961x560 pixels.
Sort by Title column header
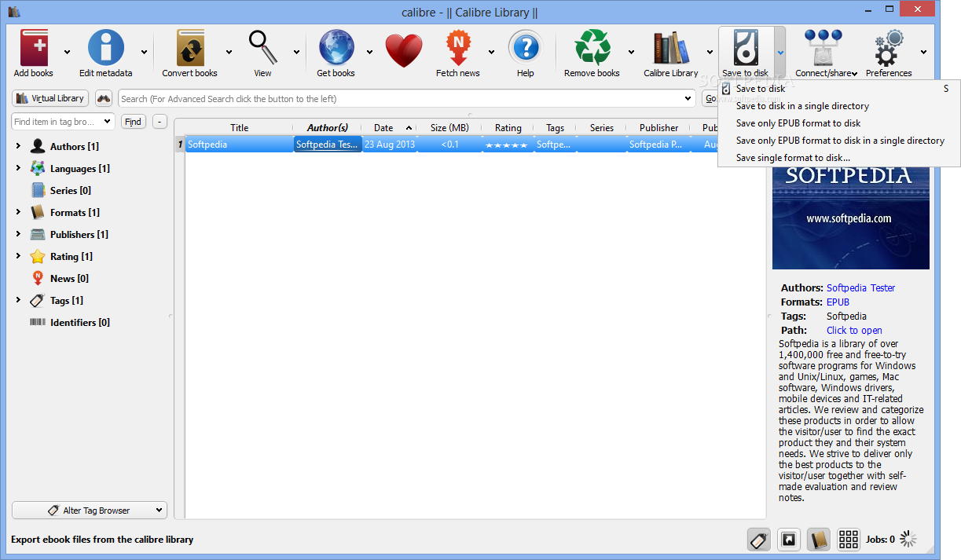click(x=240, y=128)
